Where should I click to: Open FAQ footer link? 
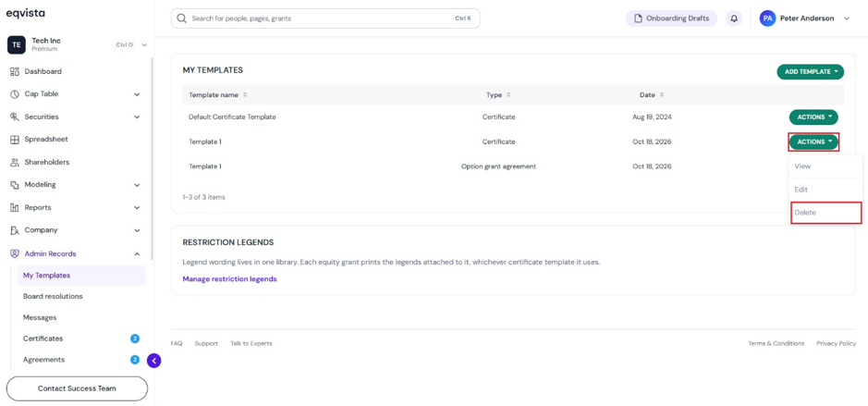click(x=177, y=343)
